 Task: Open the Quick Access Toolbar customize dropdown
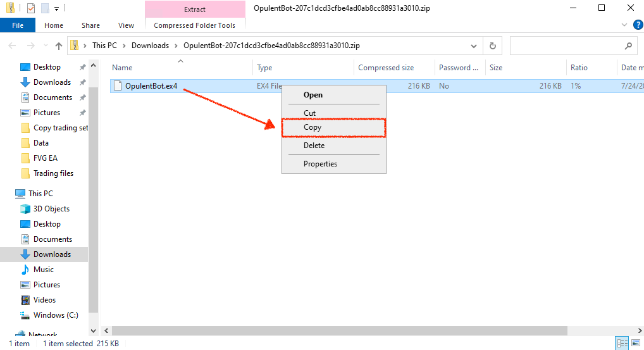click(56, 9)
